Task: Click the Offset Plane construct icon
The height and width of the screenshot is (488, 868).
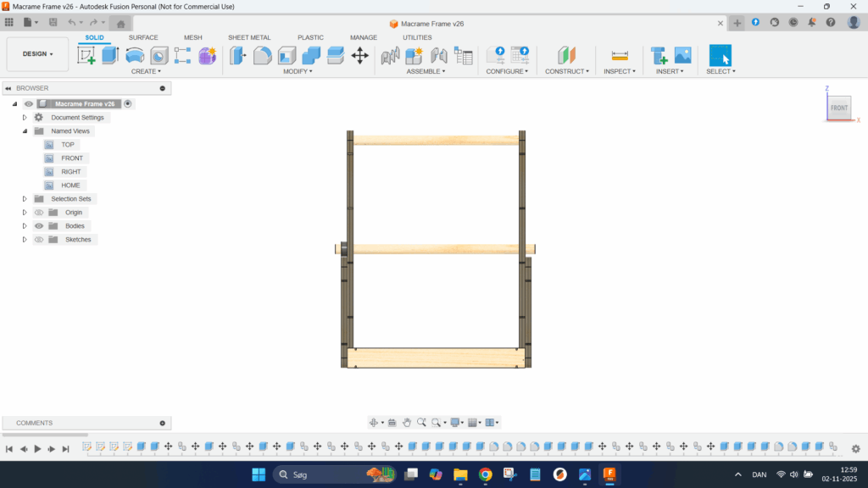Action: pos(566,56)
